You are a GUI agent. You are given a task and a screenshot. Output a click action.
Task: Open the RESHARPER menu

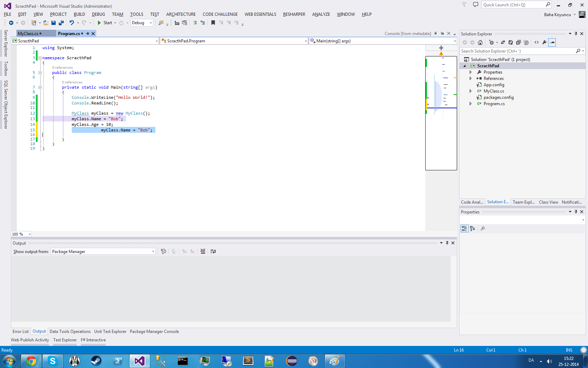(x=294, y=14)
